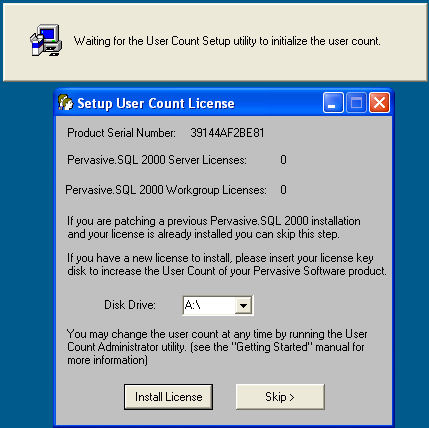Click the Setup User Count License title icon

[65, 103]
